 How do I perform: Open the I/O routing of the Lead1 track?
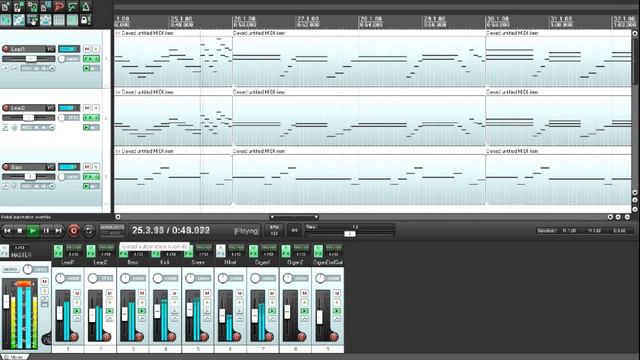50,49
